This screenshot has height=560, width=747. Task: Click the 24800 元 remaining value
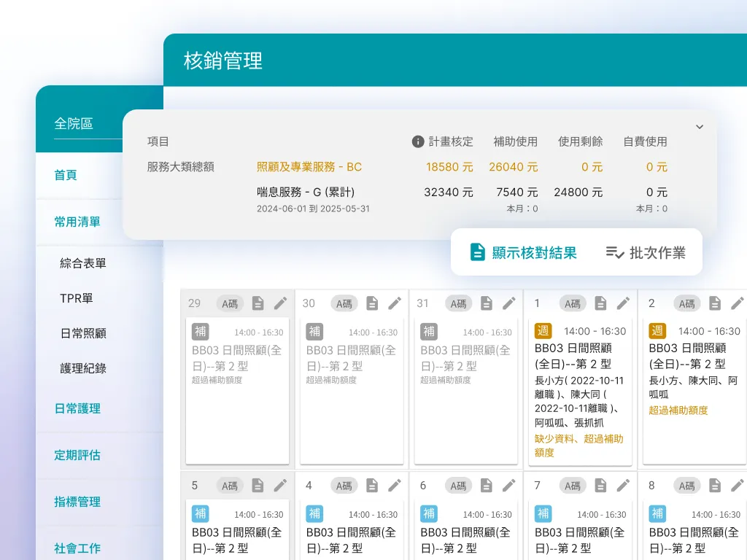coord(578,192)
